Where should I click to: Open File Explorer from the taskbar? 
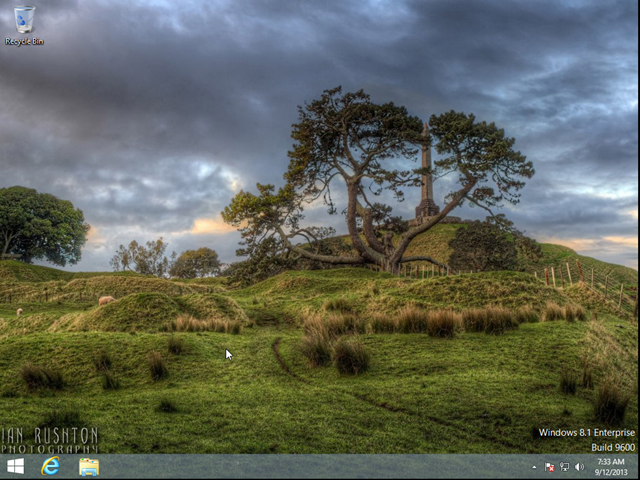pos(89,467)
